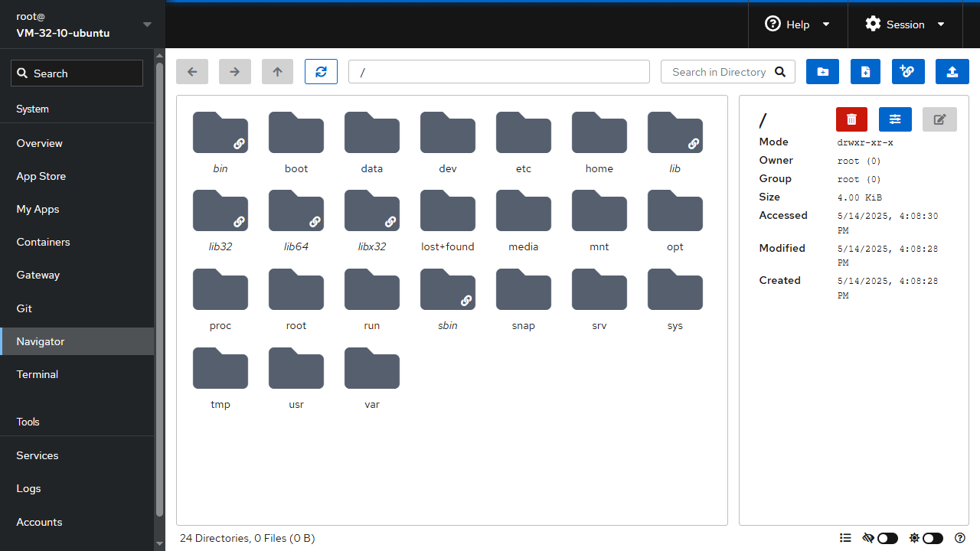Click the sidebar vertical scrollbar
Viewport: 980px width, 551px height.
159,291
